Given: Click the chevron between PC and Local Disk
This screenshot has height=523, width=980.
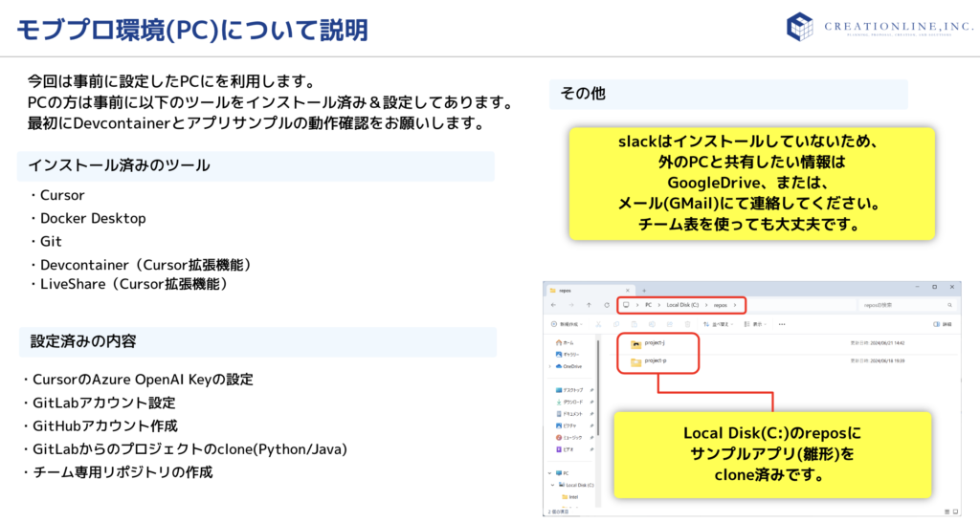Looking at the screenshot, I should (658, 305).
